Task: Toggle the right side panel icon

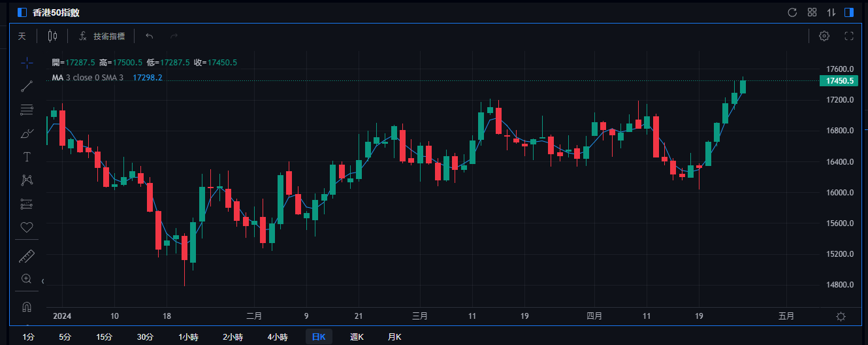Action: (849, 12)
